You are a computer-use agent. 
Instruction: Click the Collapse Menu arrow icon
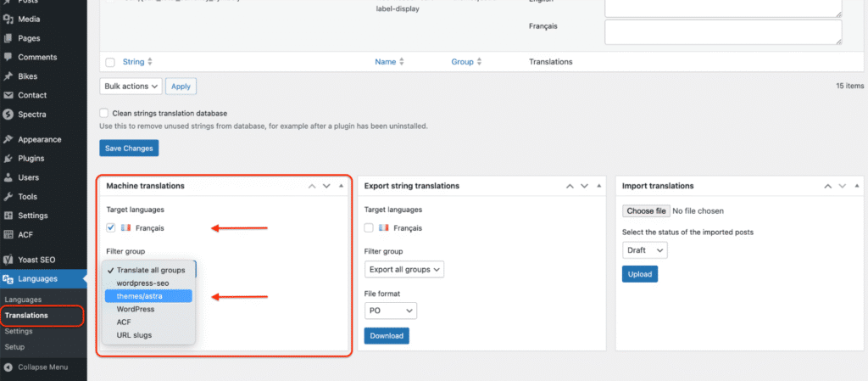click(x=8, y=367)
